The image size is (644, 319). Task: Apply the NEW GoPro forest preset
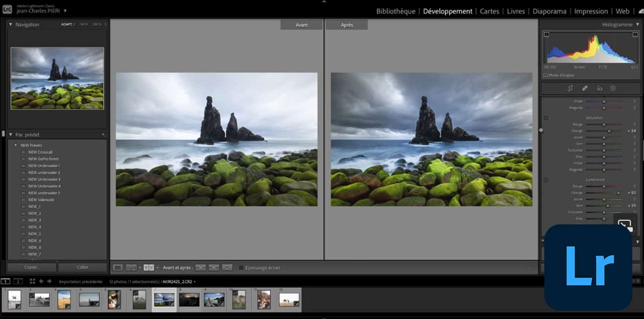coord(43,159)
